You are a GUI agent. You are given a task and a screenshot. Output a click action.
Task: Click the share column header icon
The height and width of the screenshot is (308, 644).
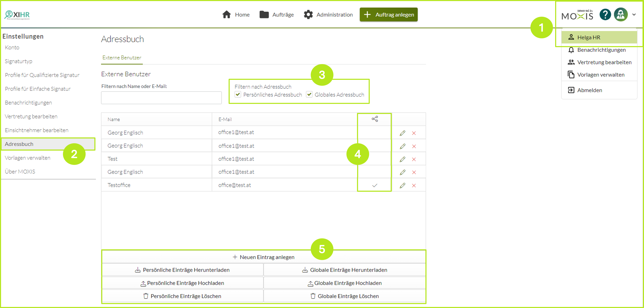tap(375, 119)
